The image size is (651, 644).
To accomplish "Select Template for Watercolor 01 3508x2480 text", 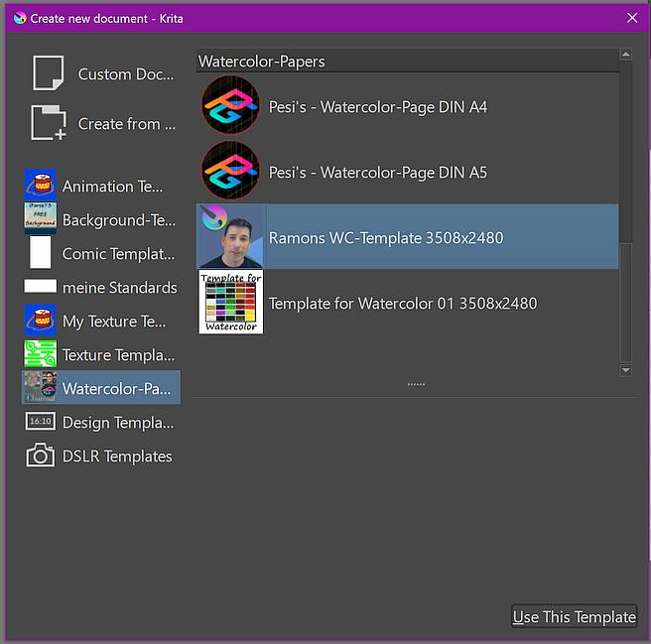I will tap(403, 303).
